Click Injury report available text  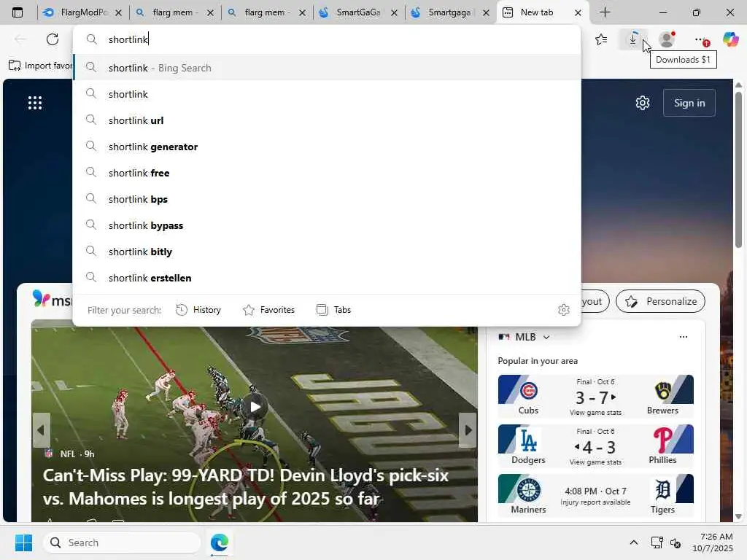(595, 502)
